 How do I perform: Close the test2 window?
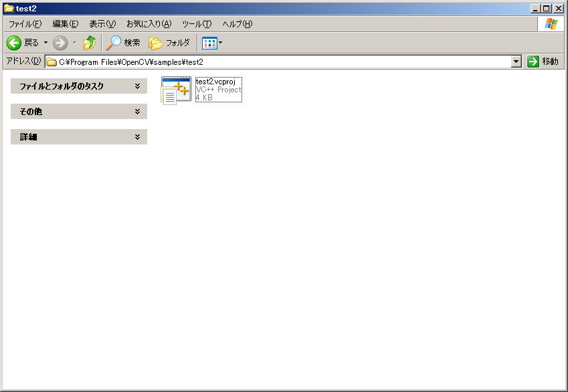pos(559,8)
